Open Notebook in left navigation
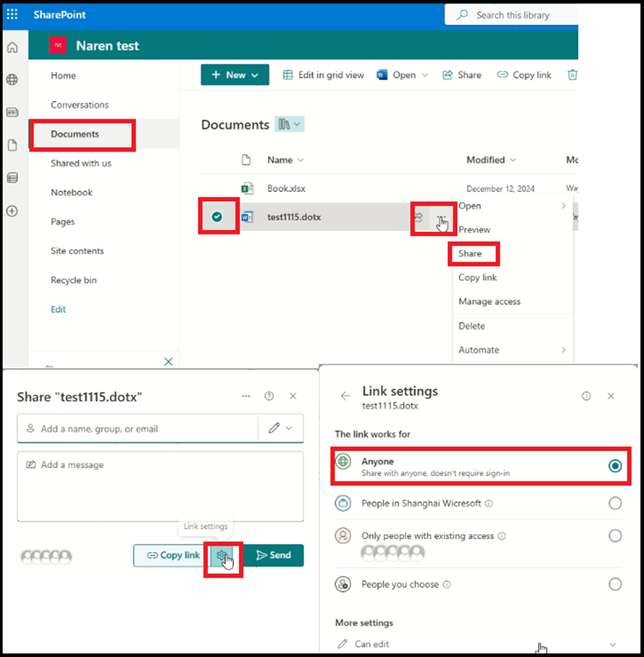 tap(72, 193)
